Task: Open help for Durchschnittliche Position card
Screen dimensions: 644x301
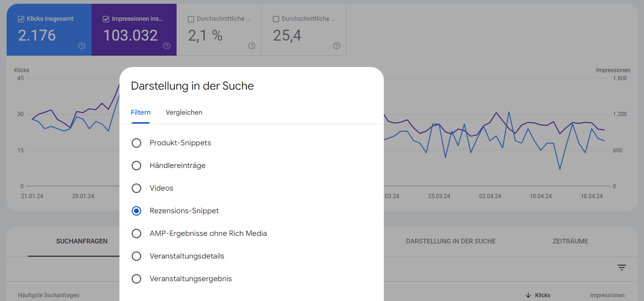Action: pos(336,46)
